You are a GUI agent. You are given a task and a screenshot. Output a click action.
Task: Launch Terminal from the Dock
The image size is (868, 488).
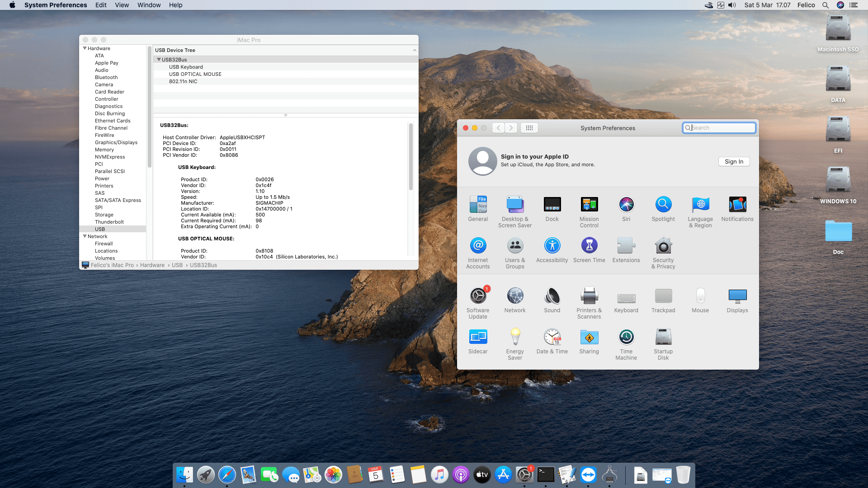click(x=546, y=475)
